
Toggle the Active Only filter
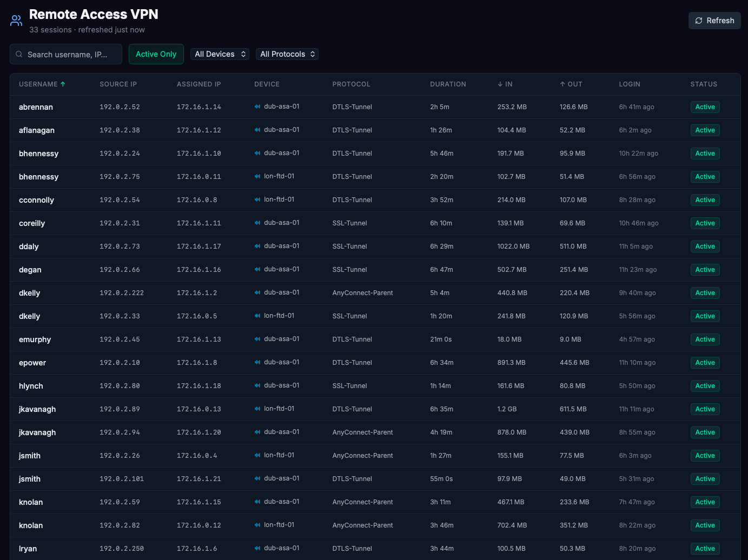click(x=156, y=54)
